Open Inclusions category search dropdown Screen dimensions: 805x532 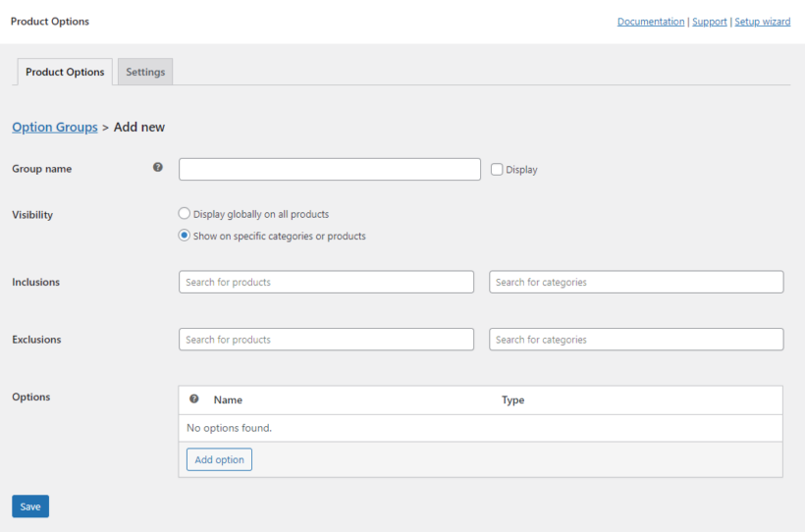636,282
